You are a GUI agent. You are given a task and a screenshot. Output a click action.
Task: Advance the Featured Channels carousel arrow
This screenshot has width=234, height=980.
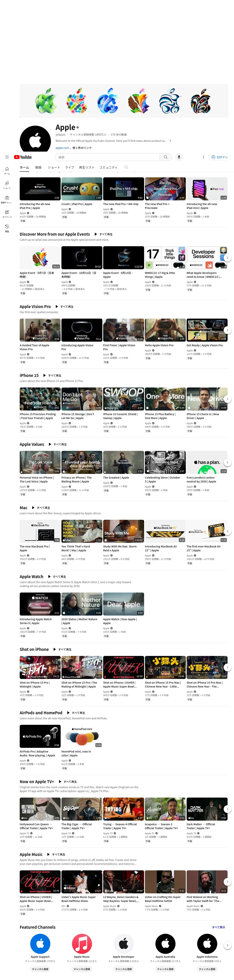(x=227, y=945)
